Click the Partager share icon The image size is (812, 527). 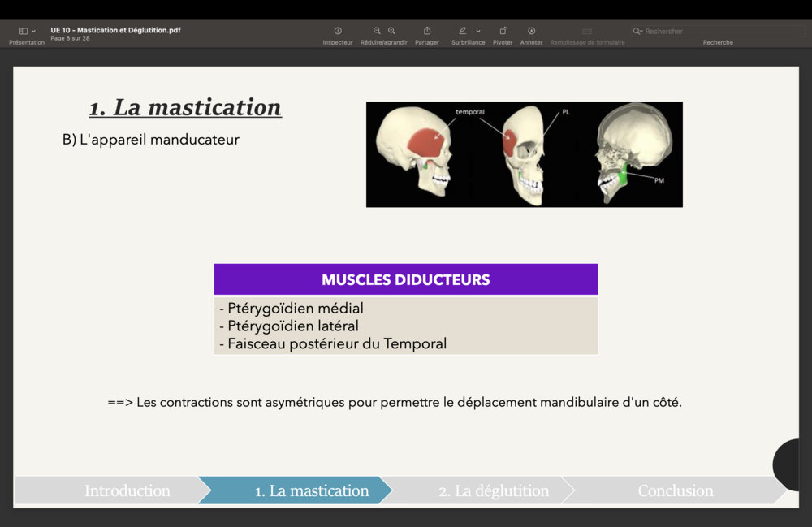(427, 31)
